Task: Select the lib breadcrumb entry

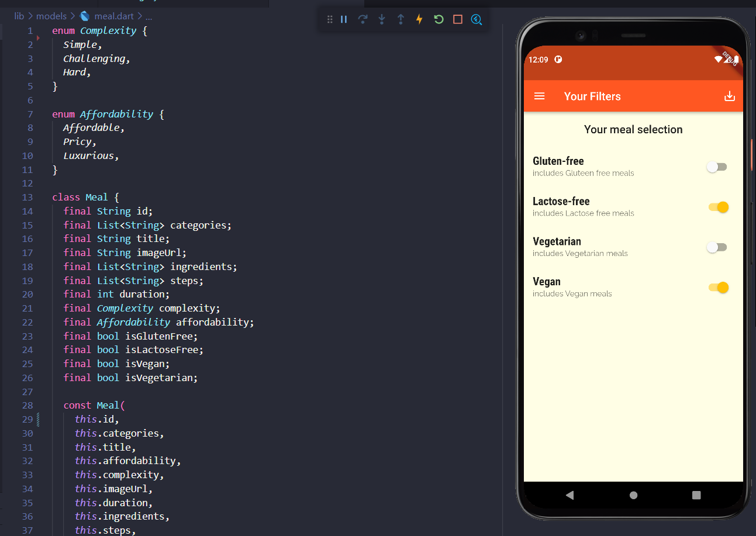Action: click(19, 16)
